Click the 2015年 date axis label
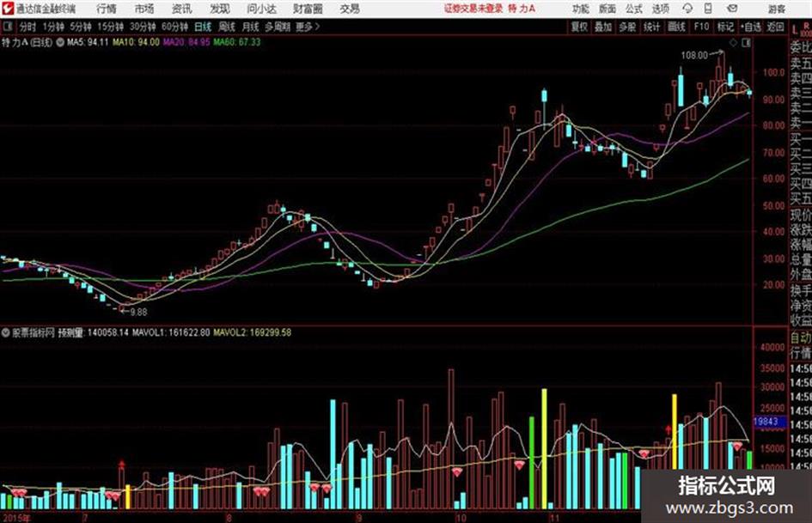Image resolution: width=812 pixels, height=523 pixels. pos(16,517)
